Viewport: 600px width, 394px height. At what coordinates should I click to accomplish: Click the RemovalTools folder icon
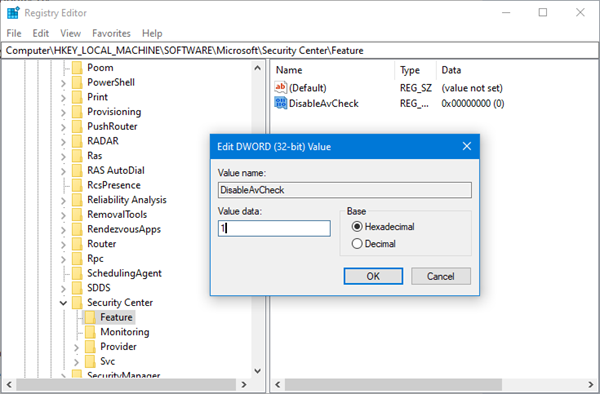pyautogui.click(x=77, y=215)
